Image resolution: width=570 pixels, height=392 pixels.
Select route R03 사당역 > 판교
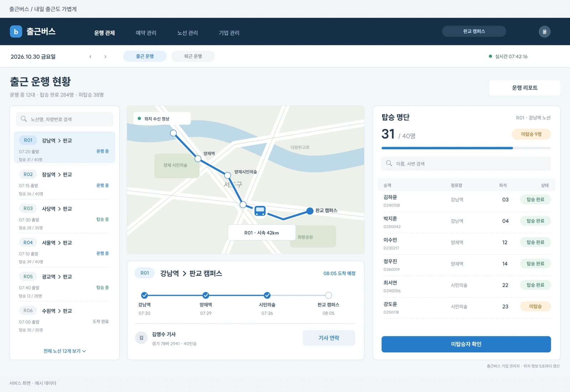64,217
